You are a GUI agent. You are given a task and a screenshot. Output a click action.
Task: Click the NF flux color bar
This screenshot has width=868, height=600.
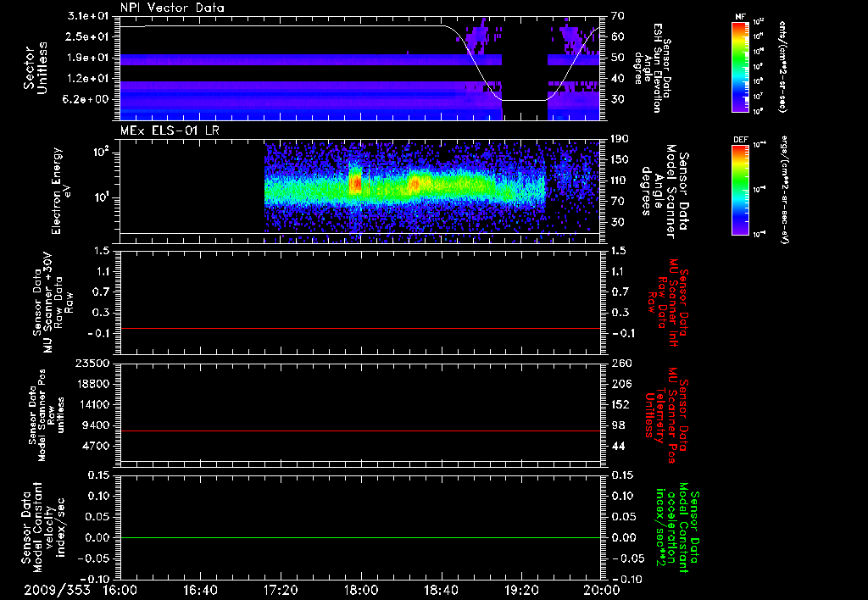[741, 66]
